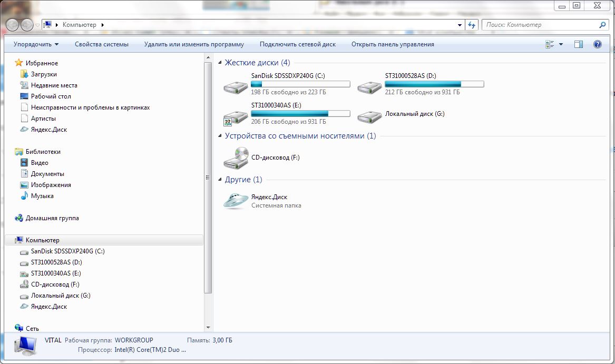This screenshot has width=615, height=364.
Task: Open the CD-дисковод (F:) icon
Action: 235,158
